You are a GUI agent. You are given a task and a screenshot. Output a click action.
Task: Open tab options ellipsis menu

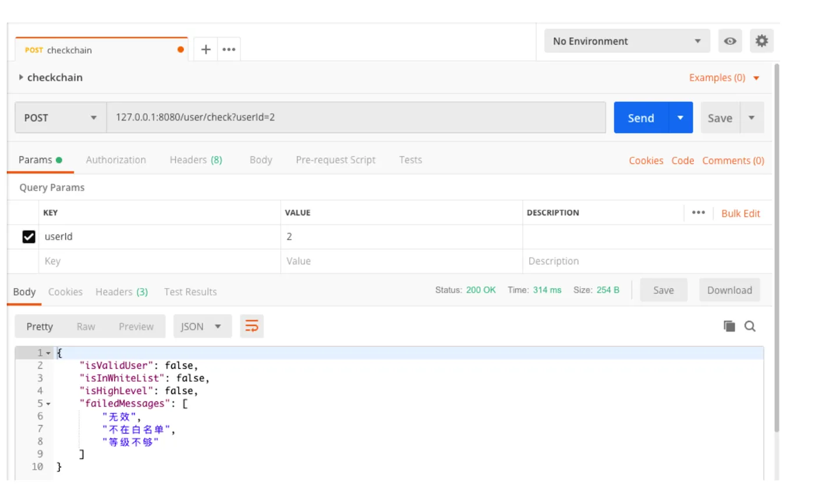[229, 49]
